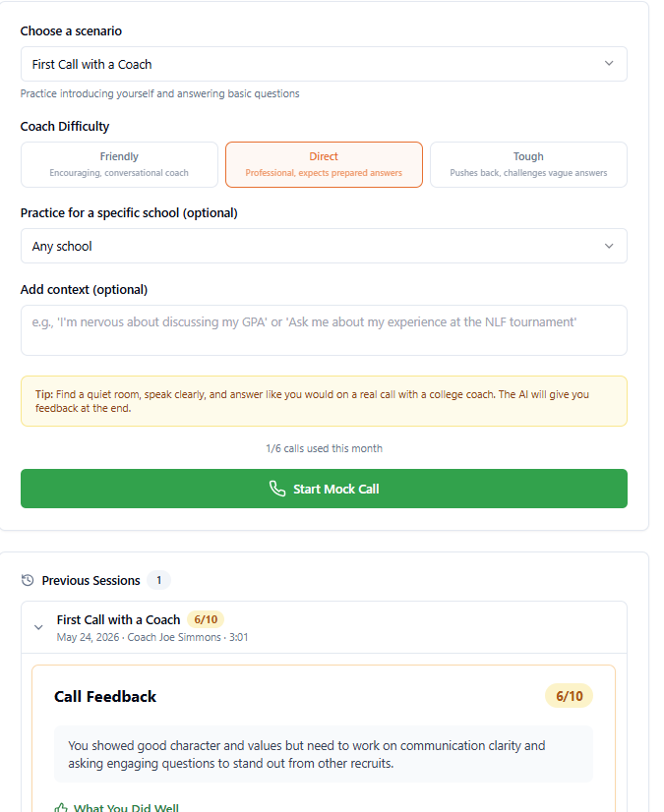The width and height of the screenshot is (664, 812).
Task: Click the What You Did Well heading
Action: 126,807
